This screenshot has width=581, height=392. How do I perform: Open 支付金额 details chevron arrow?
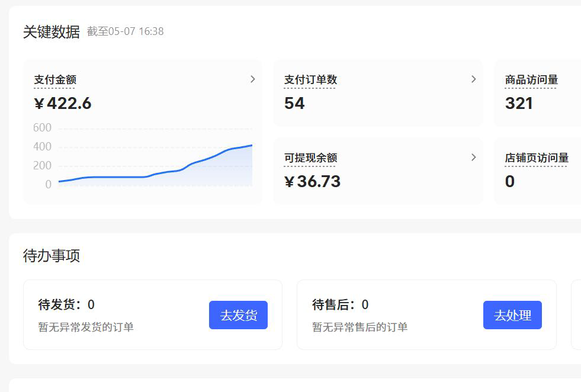253,79
